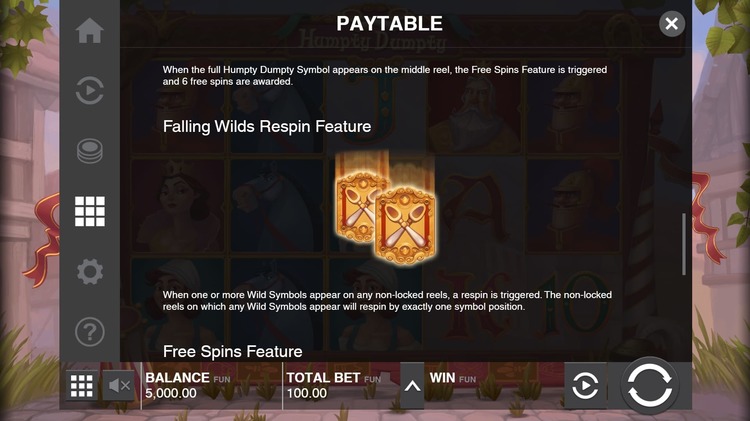
Task: Close the paytable with the X button
Action: [672, 23]
